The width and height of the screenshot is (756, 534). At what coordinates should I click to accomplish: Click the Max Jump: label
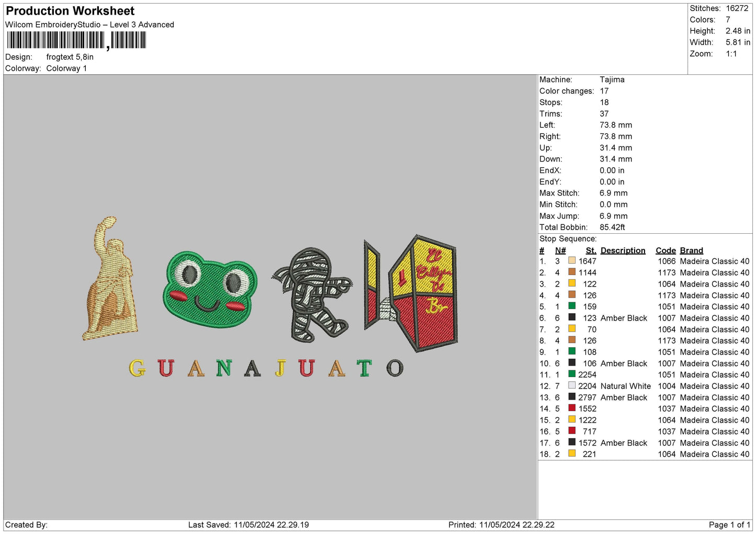coord(559,216)
